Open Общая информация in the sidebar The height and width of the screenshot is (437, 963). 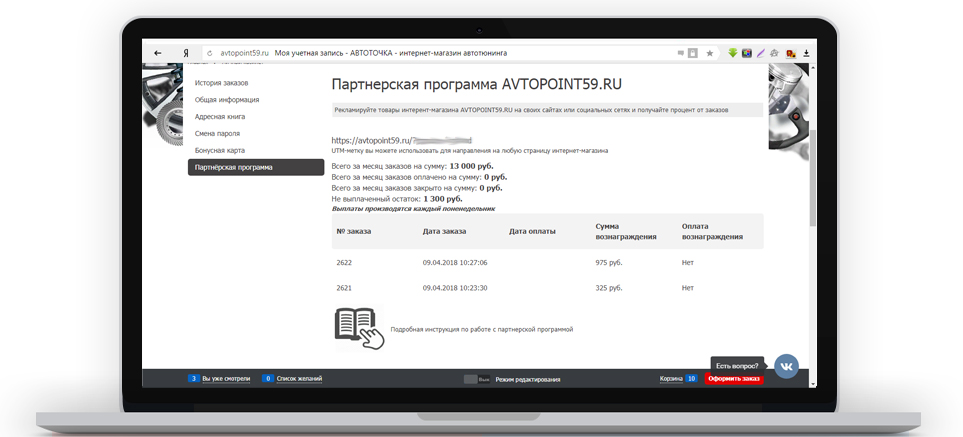[x=227, y=99]
